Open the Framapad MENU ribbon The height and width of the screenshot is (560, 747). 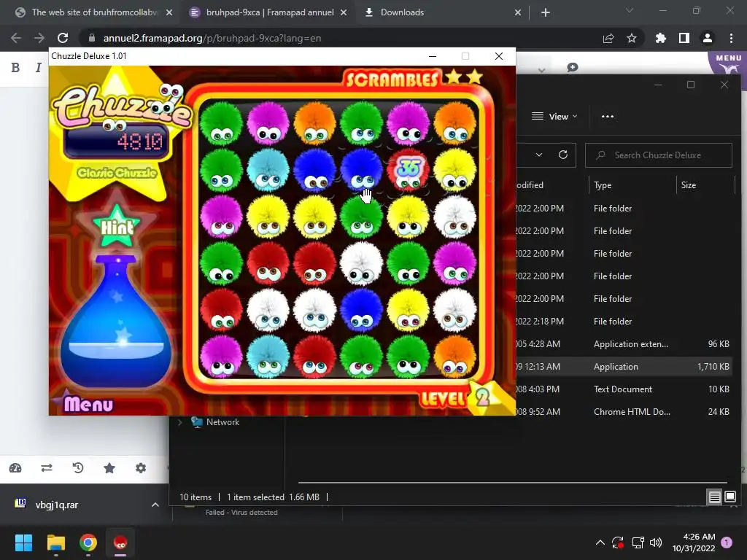(729, 63)
